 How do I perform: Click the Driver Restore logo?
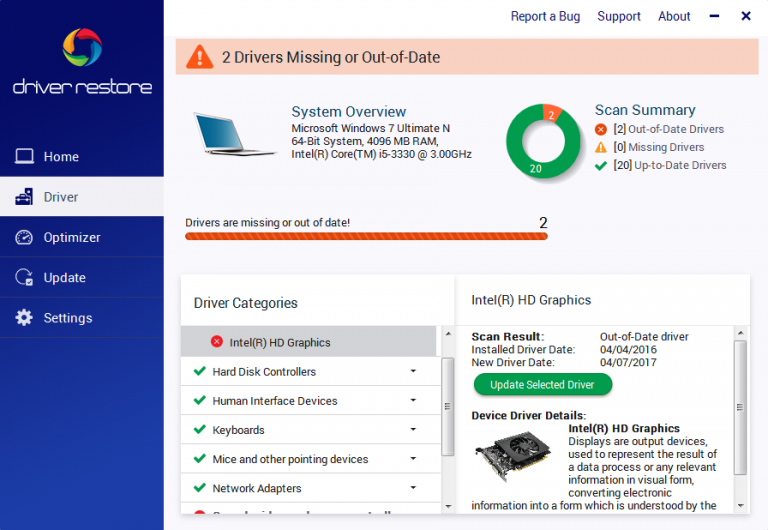(82, 60)
